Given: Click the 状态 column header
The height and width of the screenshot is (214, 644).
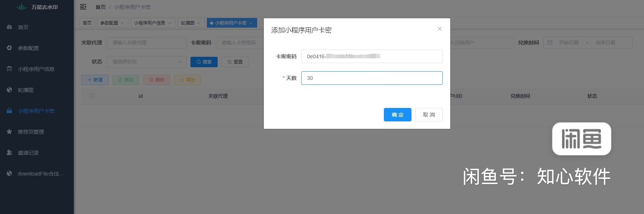Looking at the screenshot, I should click(592, 96).
